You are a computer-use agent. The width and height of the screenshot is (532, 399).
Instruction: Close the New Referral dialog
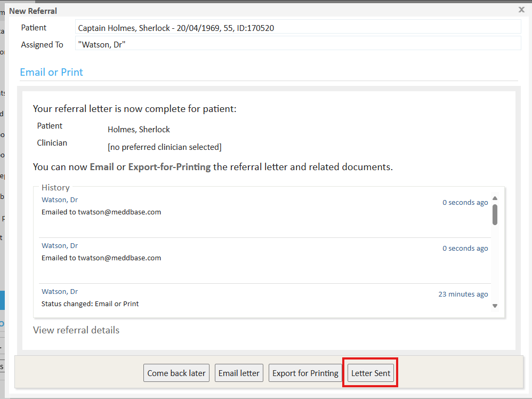click(x=521, y=10)
